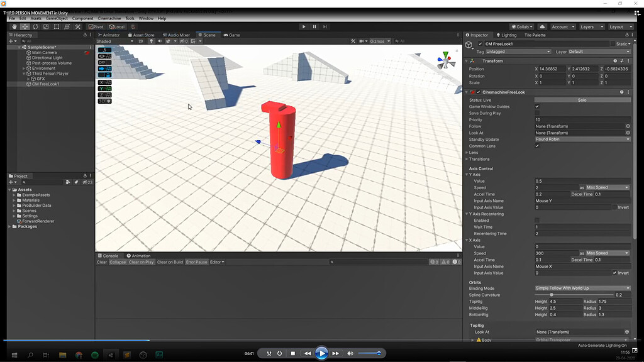
Task: Click the Pause button next to Play
Action: click(314, 26)
